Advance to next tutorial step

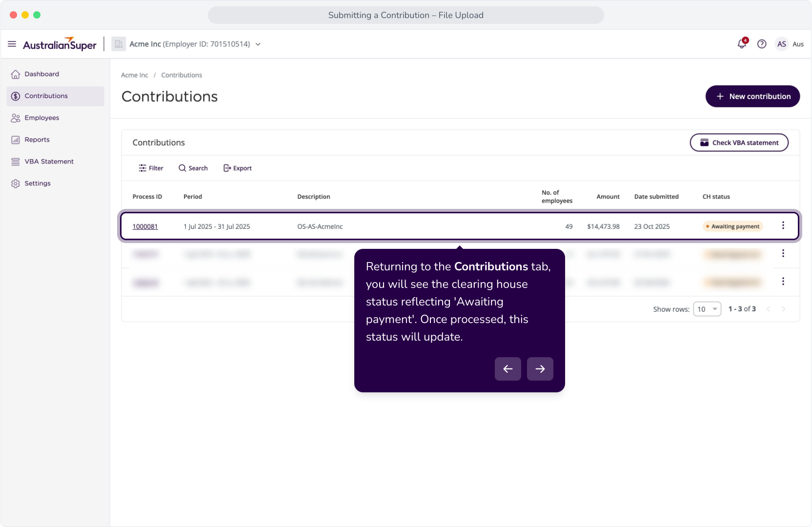[x=540, y=369]
